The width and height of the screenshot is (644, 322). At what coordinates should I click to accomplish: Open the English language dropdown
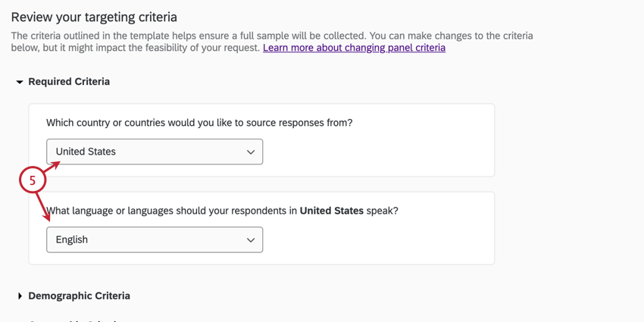tap(155, 239)
